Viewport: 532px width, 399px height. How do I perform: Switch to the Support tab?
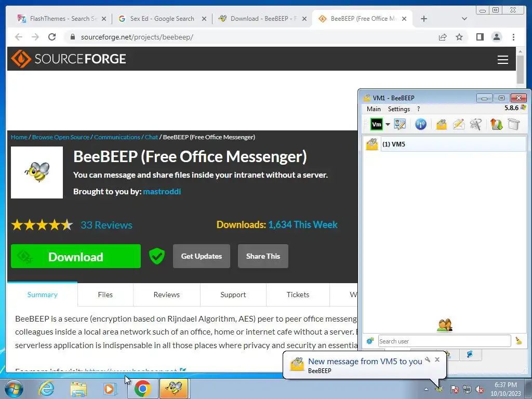coord(233,295)
